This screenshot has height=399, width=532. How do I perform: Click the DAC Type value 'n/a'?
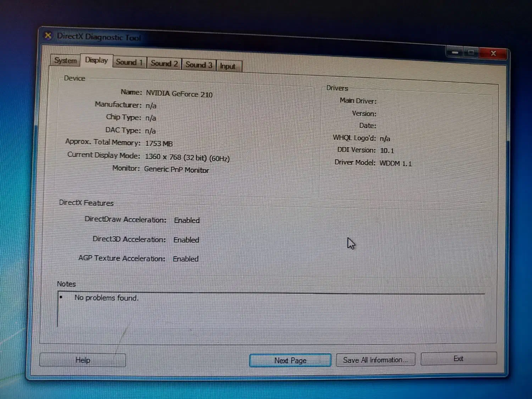[x=150, y=131]
